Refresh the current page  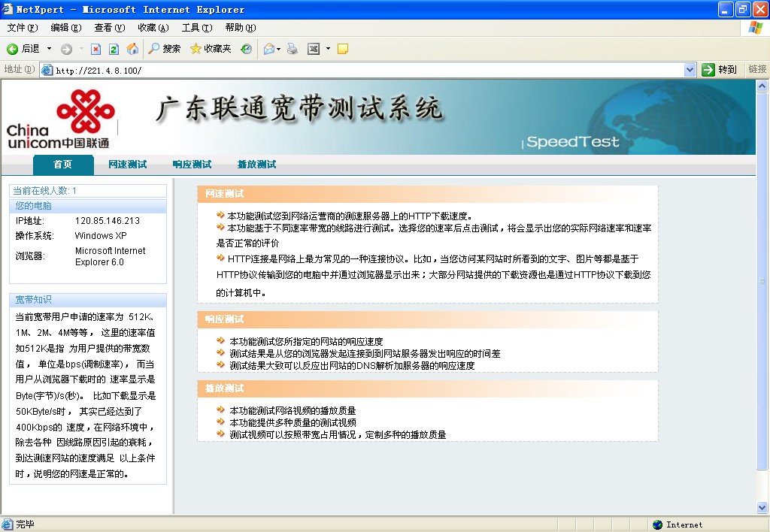pos(114,49)
